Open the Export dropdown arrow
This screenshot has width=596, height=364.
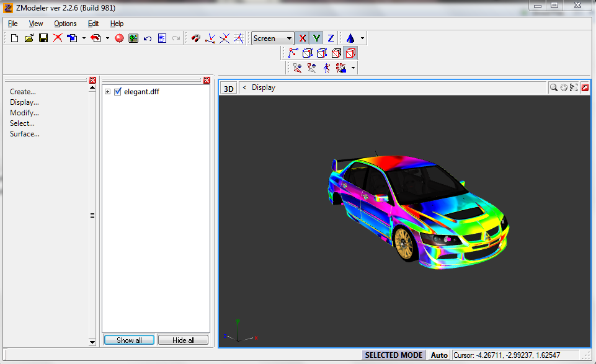click(x=107, y=38)
